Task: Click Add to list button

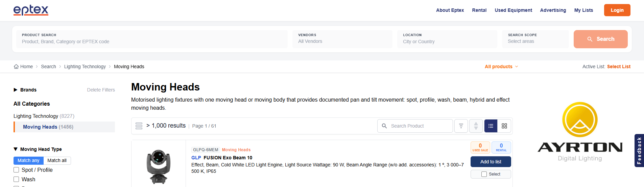Action: (x=491, y=162)
